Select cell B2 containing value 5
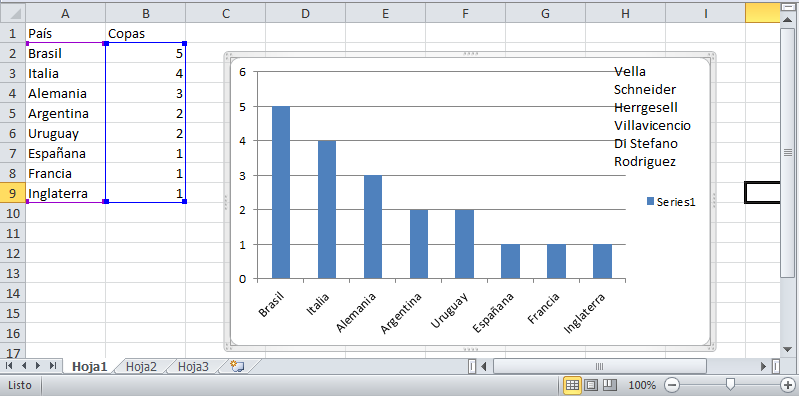 click(x=145, y=54)
